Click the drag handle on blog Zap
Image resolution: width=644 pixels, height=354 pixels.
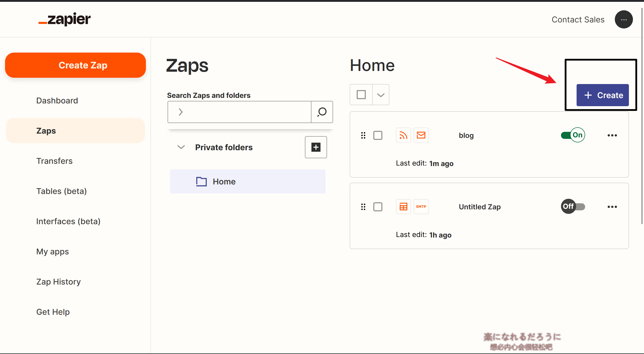[x=363, y=135]
